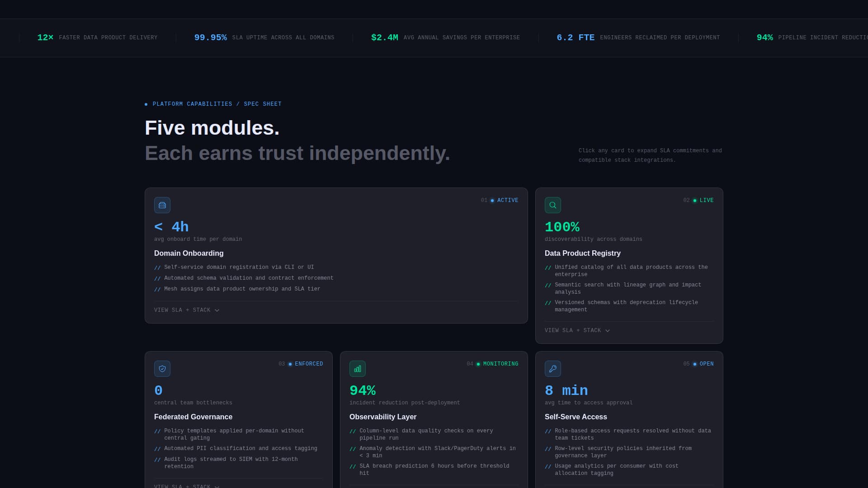Click the 'Click any card to expand' hint text
The image size is (868, 488).
[x=650, y=155]
